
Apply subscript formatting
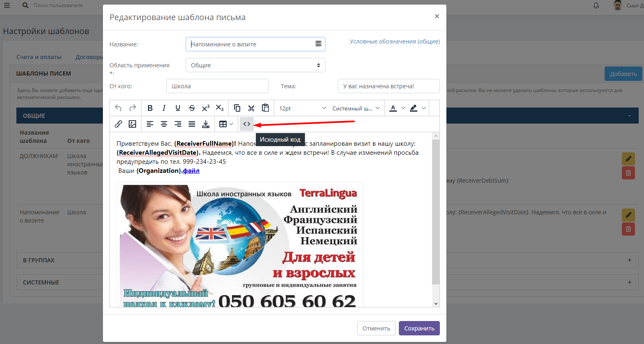(x=220, y=108)
